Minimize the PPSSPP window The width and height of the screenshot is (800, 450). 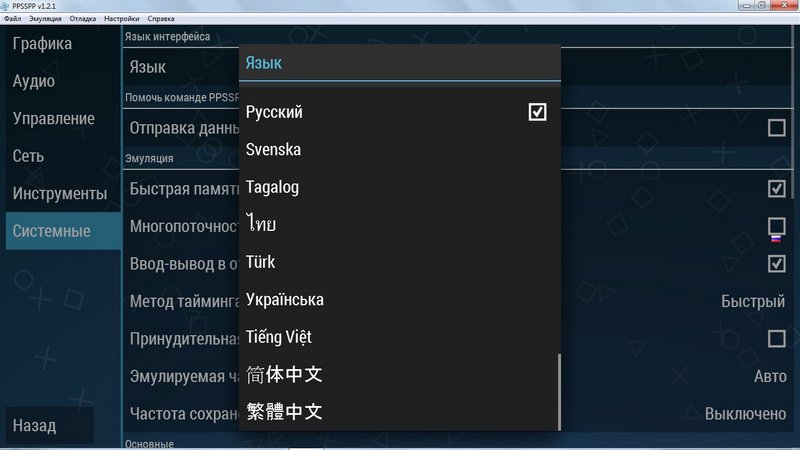[x=746, y=5]
